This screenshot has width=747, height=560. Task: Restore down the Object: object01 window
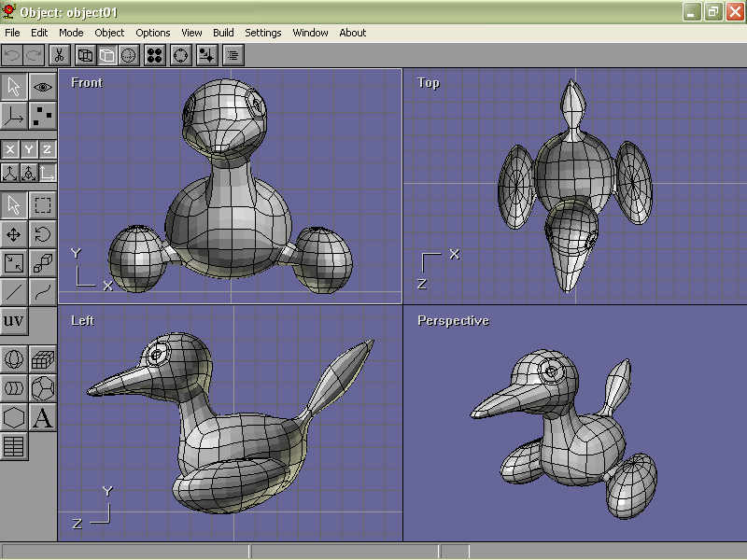(x=713, y=12)
